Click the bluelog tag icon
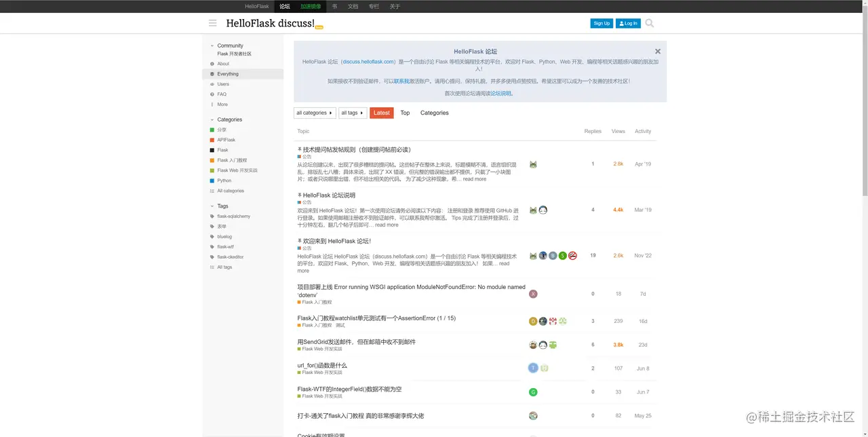The width and height of the screenshot is (868, 437). (x=212, y=237)
